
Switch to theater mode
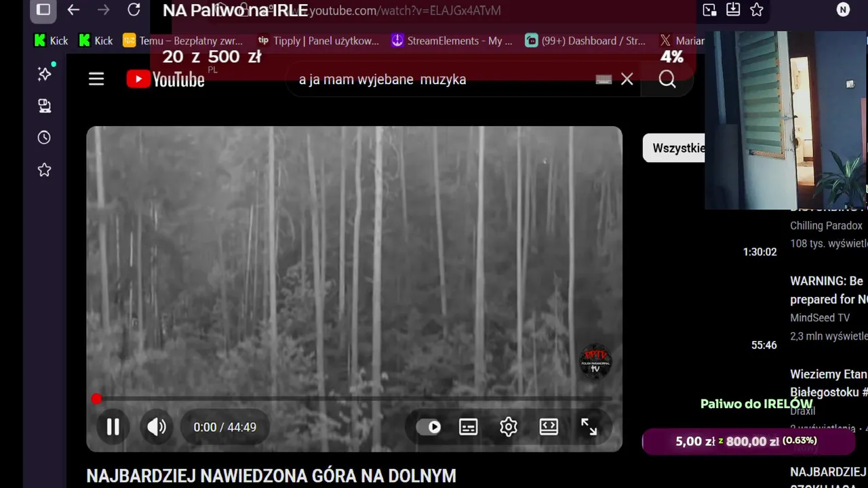[549, 426]
